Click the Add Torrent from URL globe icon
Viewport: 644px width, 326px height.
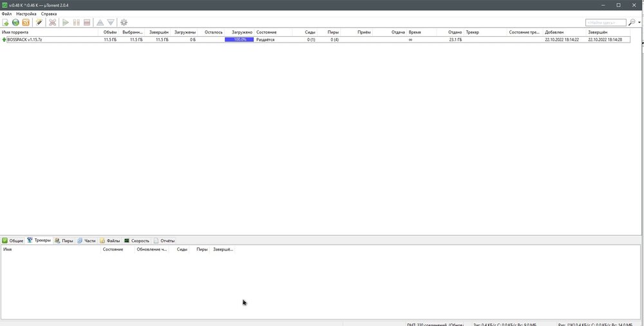click(15, 23)
